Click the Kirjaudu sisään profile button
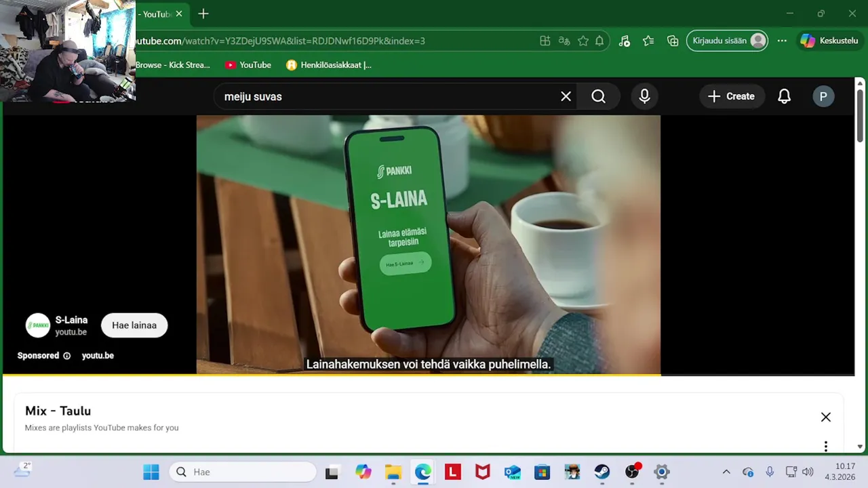The height and width of the screenshot is (488, 868). [728, 41]
